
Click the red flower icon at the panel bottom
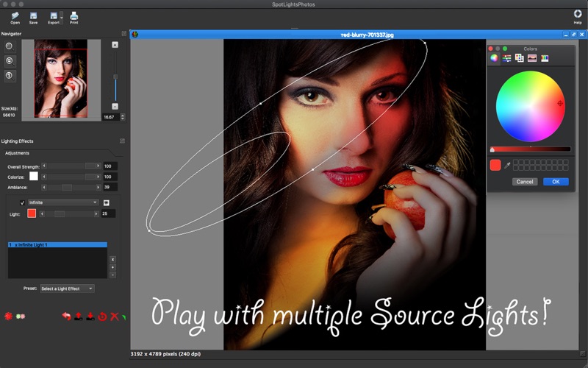[8, 316]
